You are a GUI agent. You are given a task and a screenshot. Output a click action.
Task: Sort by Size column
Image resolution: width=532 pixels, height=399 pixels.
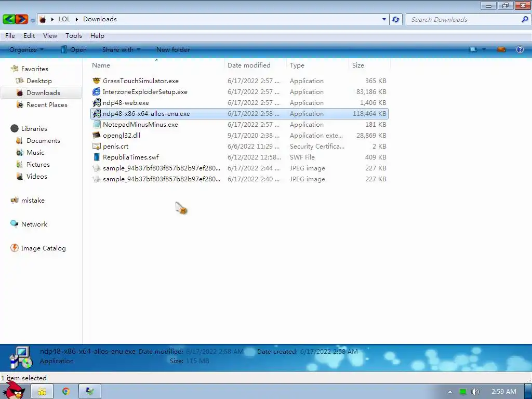(x=369, y=65)
